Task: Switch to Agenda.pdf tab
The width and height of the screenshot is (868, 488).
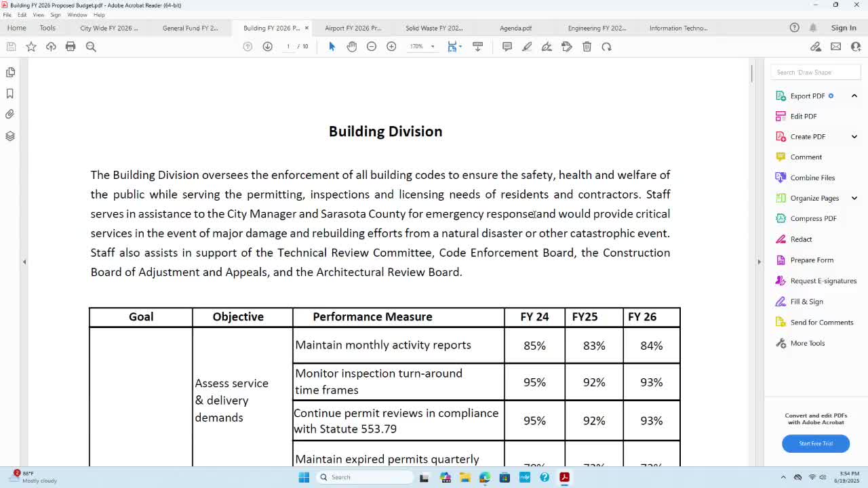Action: coord(515,28)
